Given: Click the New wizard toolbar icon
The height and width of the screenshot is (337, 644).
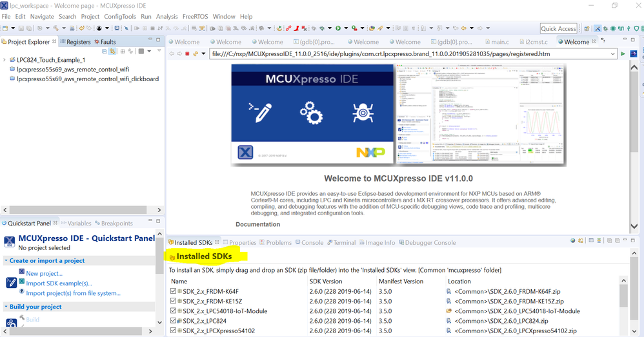Looking at the screenshot, I should (5, 28).
